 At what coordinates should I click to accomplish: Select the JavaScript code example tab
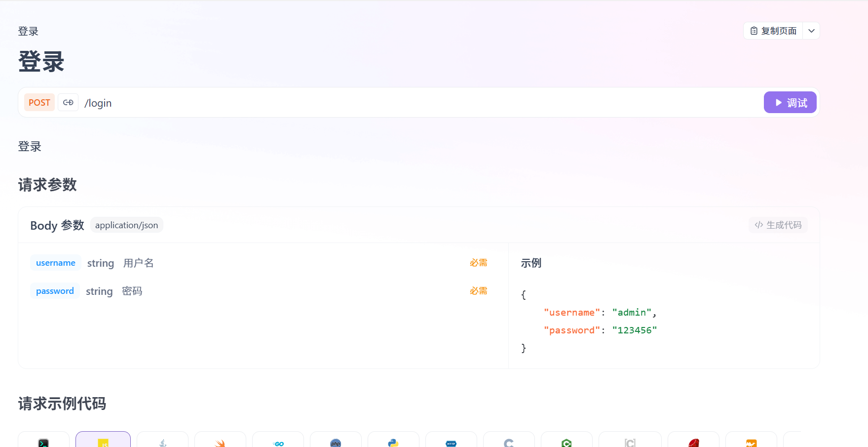(x=103, y=442)
